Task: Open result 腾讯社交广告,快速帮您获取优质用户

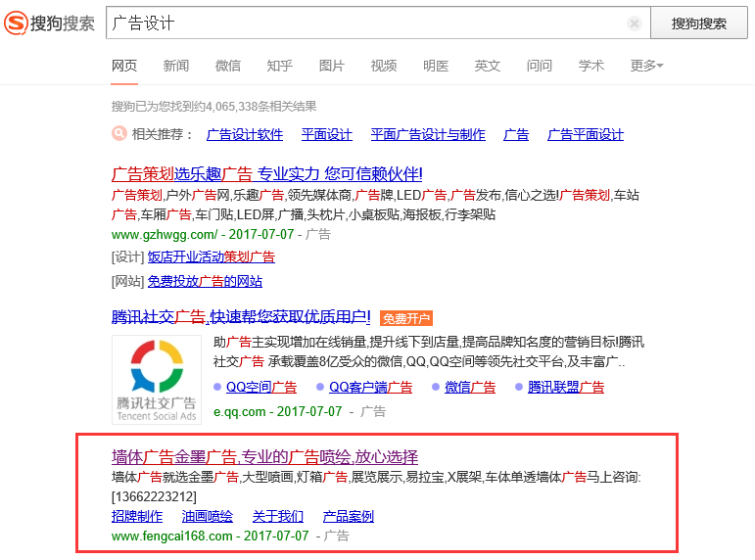Action: [241, 317]
